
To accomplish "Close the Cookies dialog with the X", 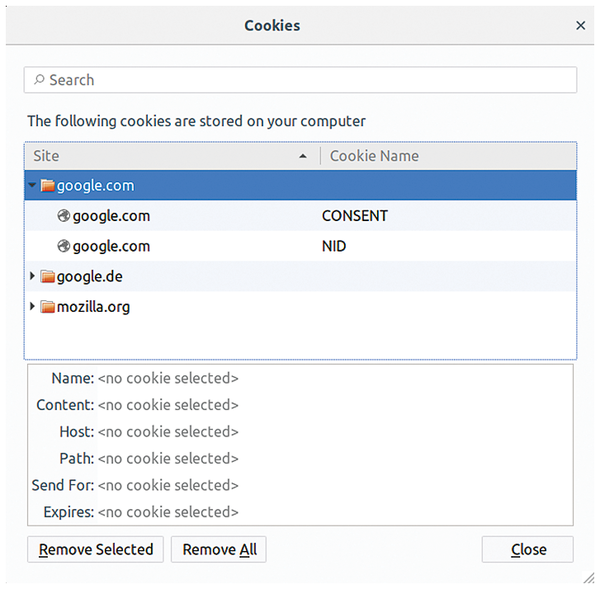I will coord(581,26).
